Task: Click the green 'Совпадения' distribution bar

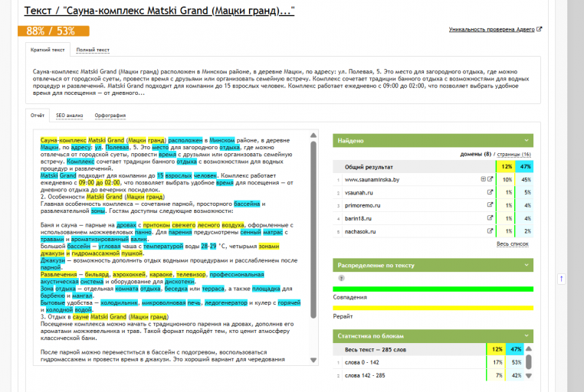Action: (x=433, y=289)
